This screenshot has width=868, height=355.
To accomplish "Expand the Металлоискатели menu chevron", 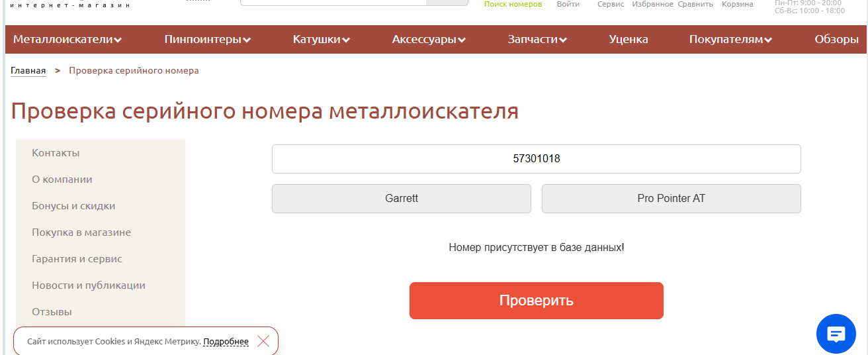I will click(x=118, y=40).
